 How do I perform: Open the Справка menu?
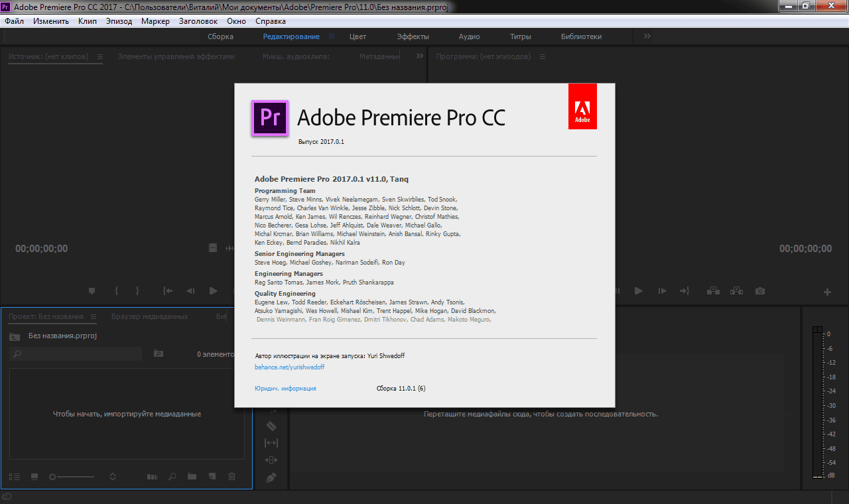[271, 21]
